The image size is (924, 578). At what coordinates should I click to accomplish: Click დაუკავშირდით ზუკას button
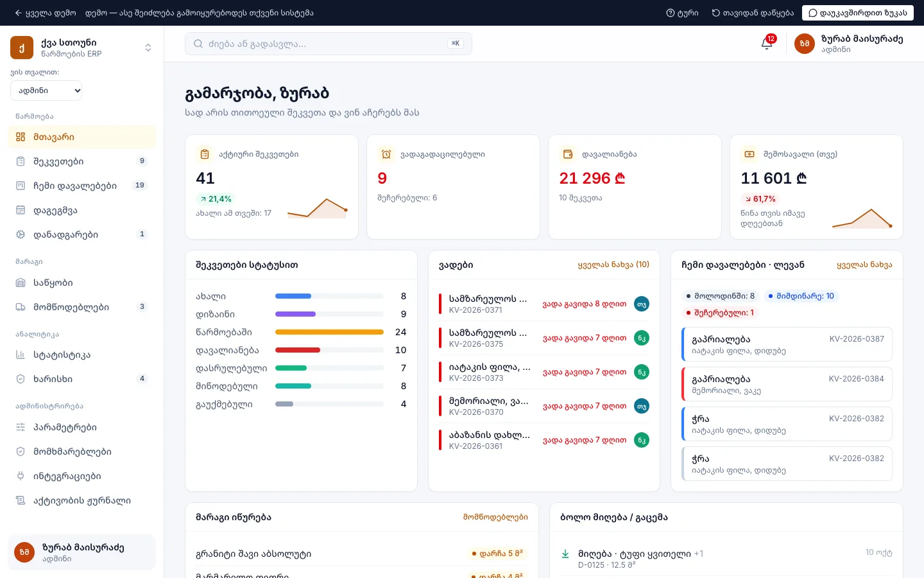coord(857,13)
